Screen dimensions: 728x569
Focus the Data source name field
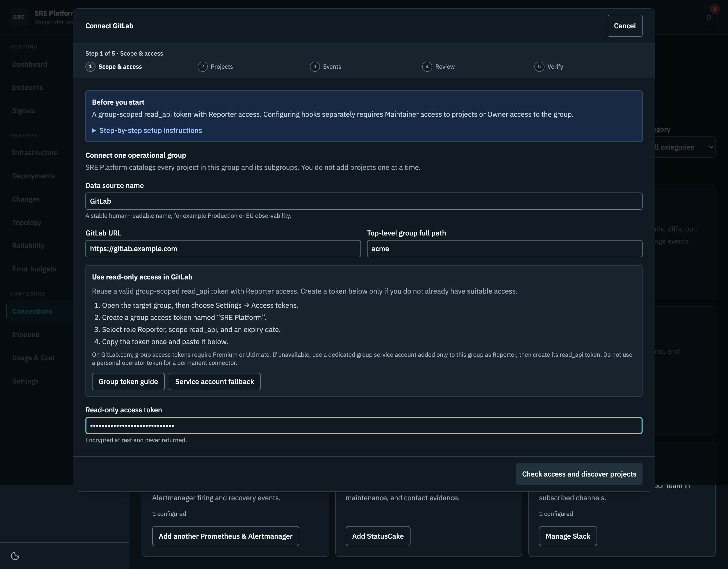(364, 201)
